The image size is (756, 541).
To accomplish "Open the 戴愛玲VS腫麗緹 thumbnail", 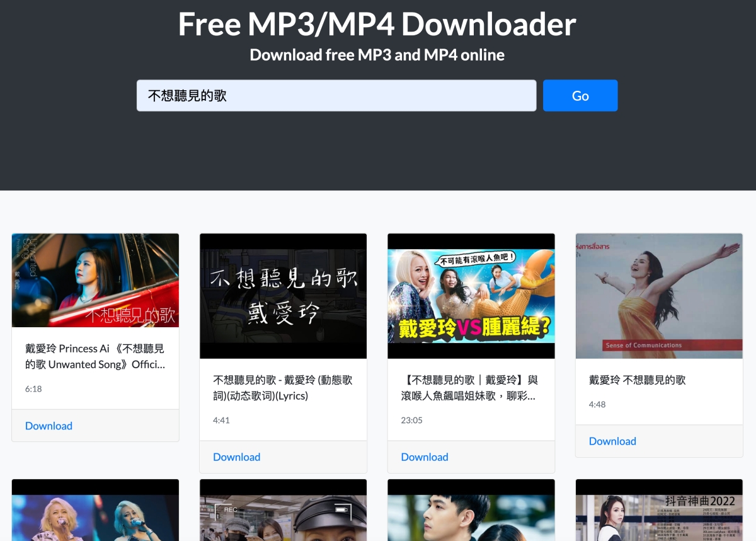I will click(x=471, y=296).
